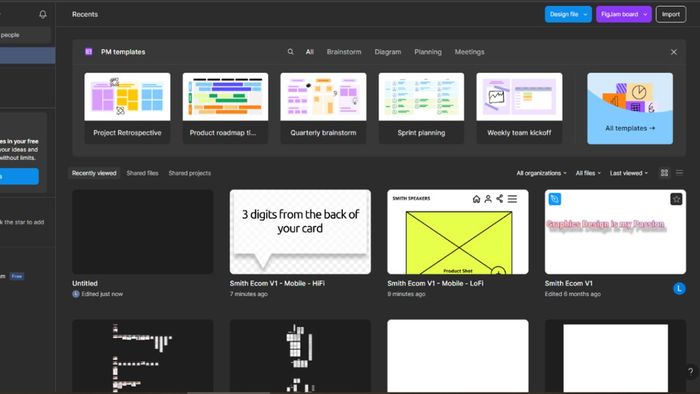700x394 pixels.
Task: Open the template search magnifier
Action: pyautogui.click(x=291, y=52)
